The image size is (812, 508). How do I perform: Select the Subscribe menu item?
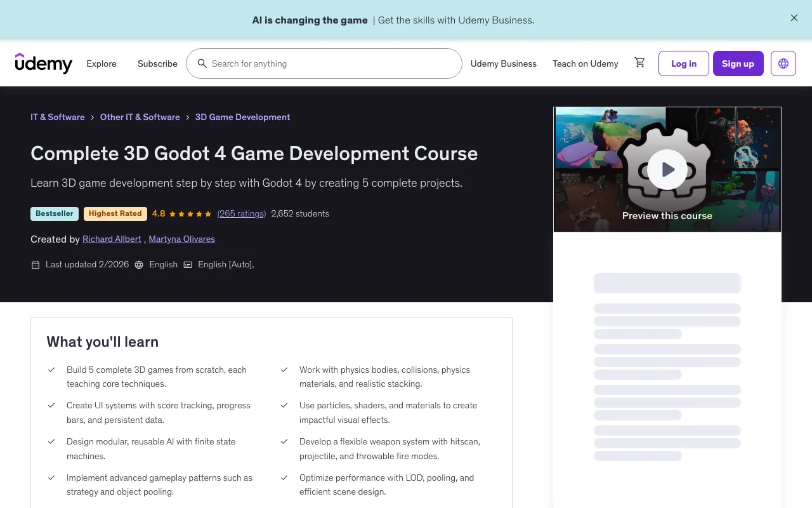157,63
